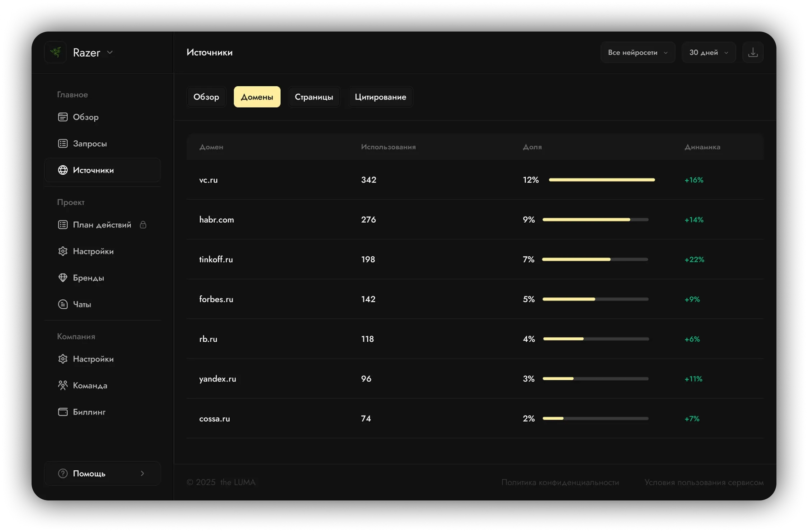
Task: Click the Помощь question mark icon
Action: pyautogui.click(x=63, y=474)
